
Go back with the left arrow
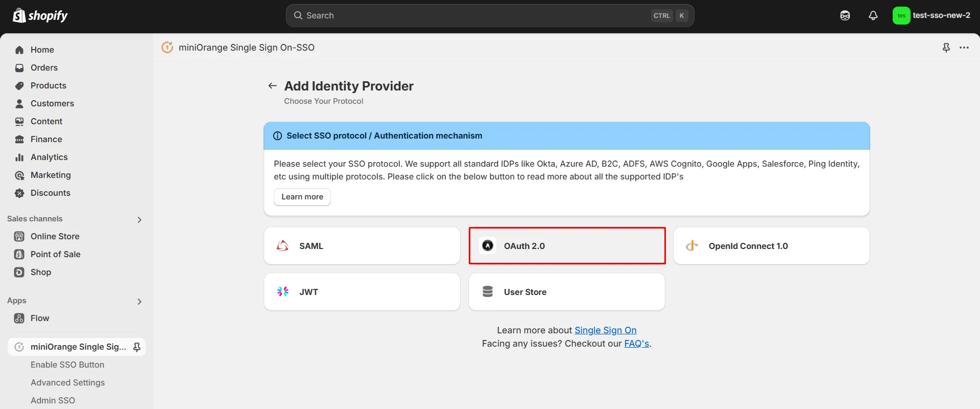click(273, 86)
